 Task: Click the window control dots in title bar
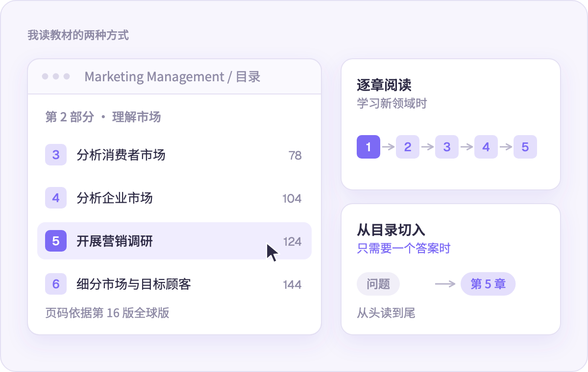point(56,76)
